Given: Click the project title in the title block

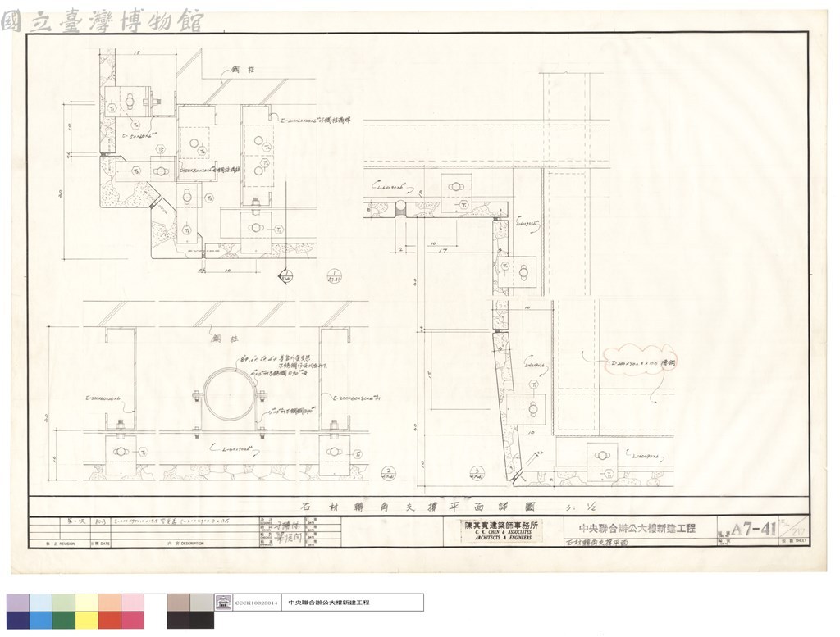Looking at the screenshot, I should [637, 528].
